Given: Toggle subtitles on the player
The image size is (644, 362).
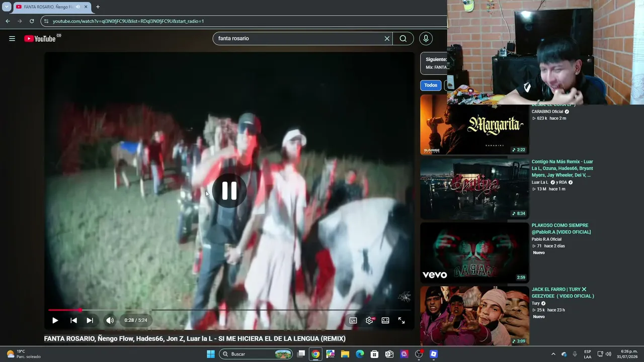Looking at the screenshot, I should tap(353, 320).
